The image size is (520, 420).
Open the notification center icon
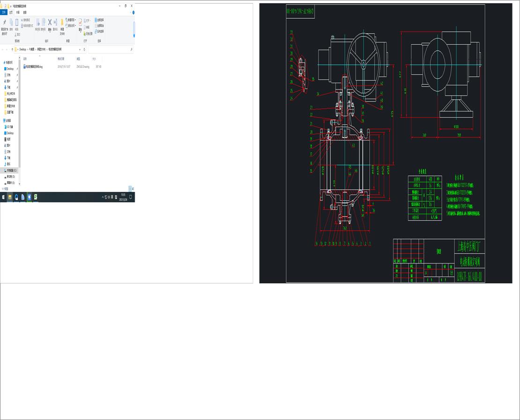pos(131,197)
